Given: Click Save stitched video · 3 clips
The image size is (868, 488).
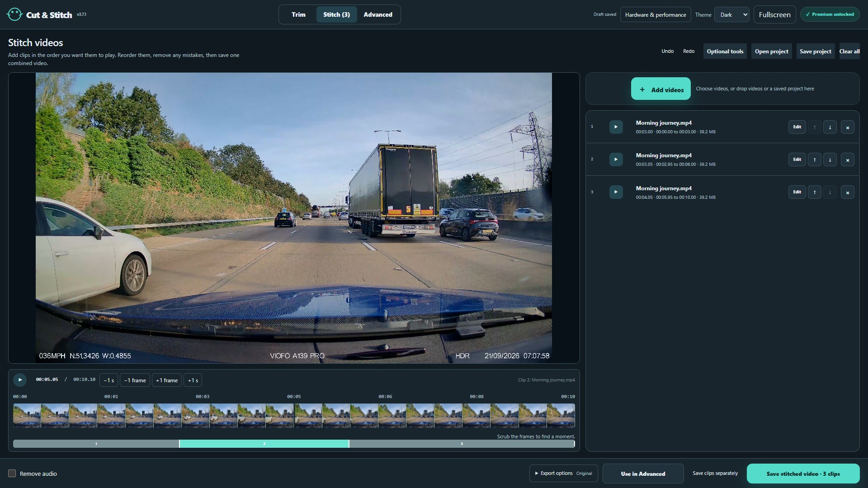Looking at the screenshot, I should click(x=803, y=474).
